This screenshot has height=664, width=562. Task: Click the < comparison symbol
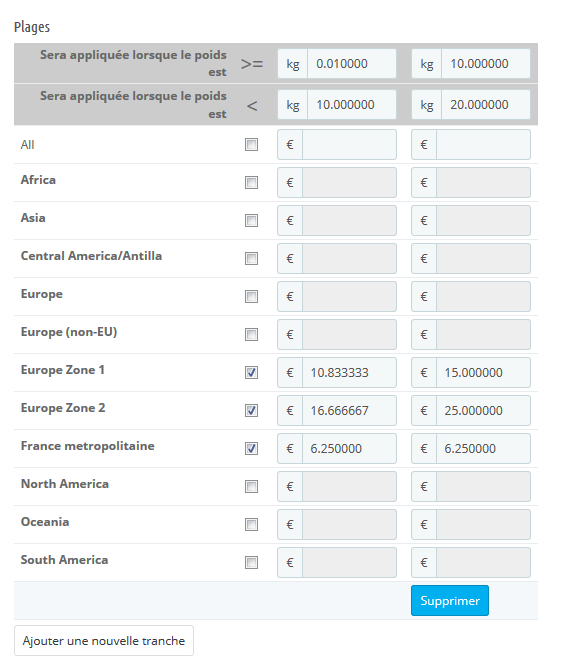point(252,105)
